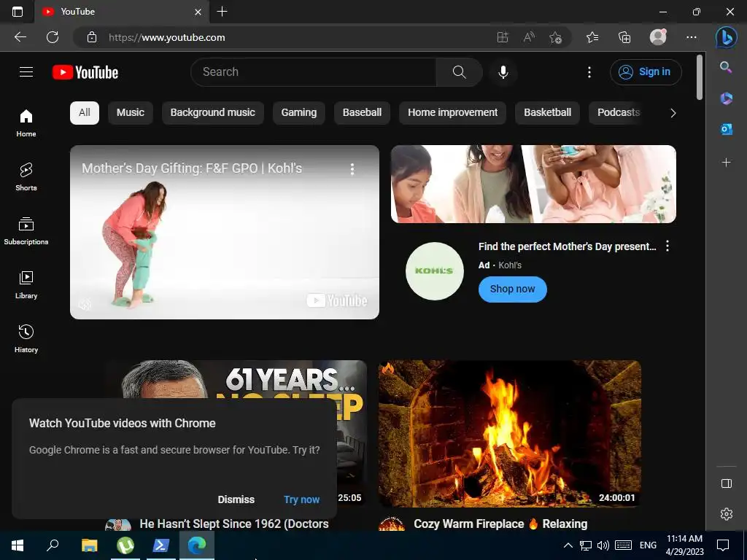Select the Music filter chip

tap(131, 113)
